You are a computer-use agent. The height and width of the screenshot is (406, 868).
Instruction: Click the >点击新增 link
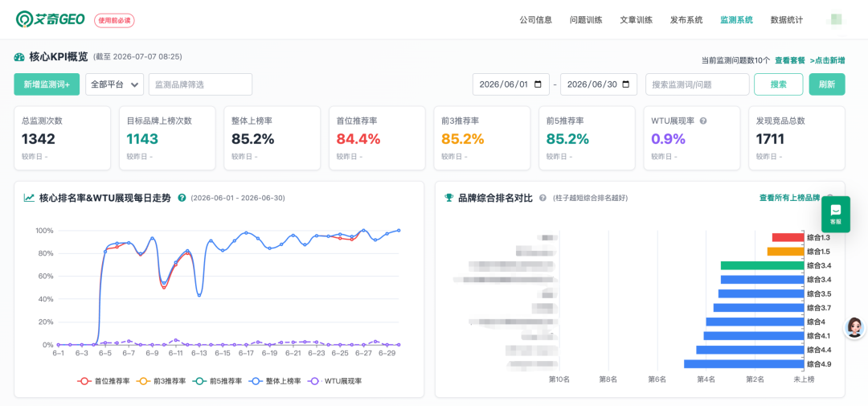828,60
